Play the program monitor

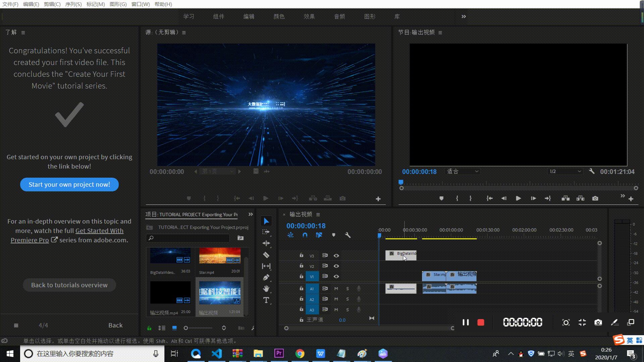coord(518,198)
